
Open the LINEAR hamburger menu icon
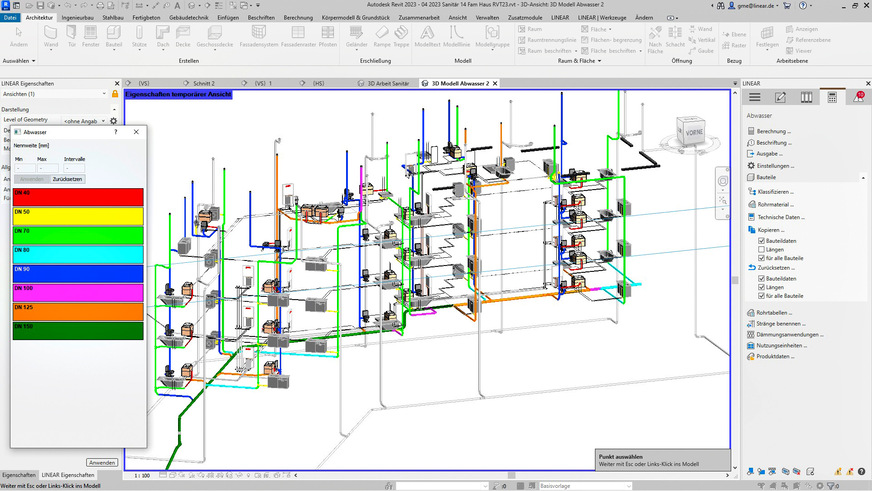pyautogui.click(x=755, y=97)
